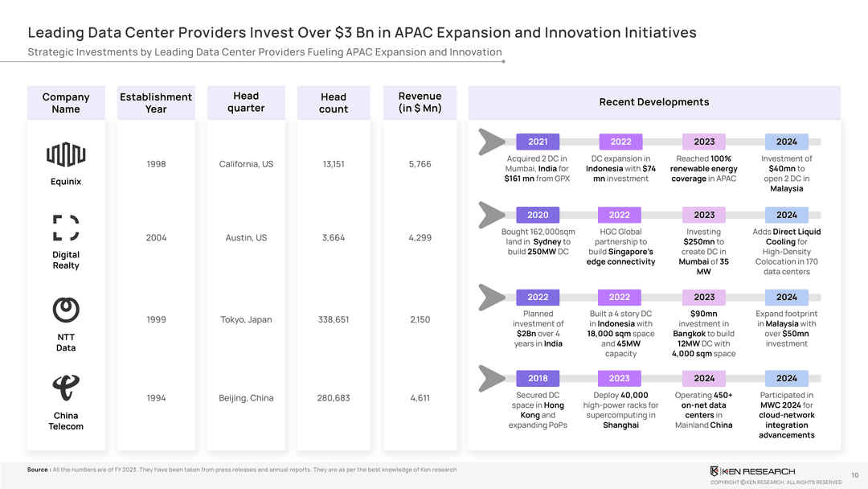Select the 2021 year badge
The height and width of the screenshot is (489, 868).
[538, 142]
